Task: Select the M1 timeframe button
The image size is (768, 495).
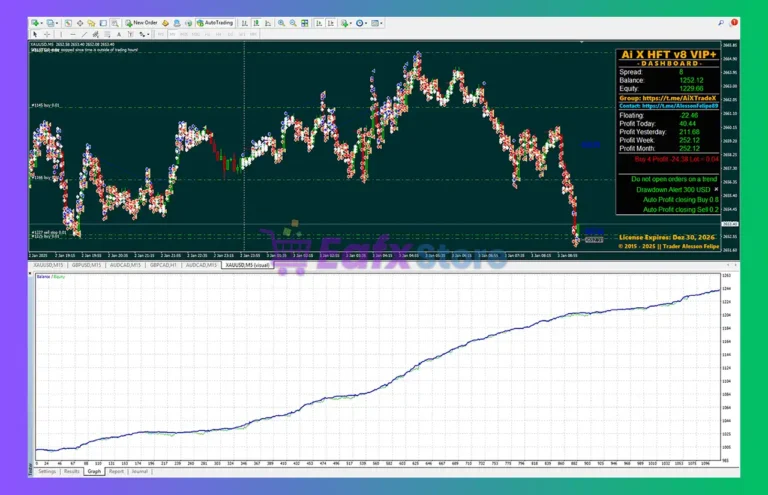Action: [161, 34]
